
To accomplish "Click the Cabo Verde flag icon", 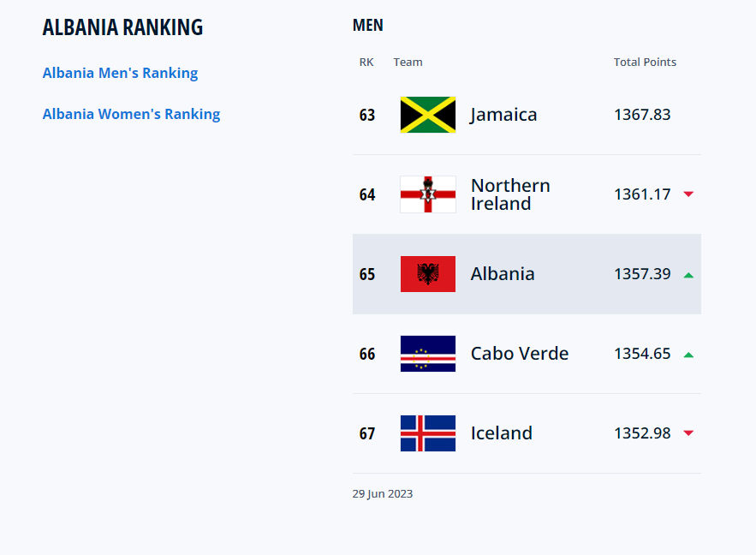I will (x=427, y=354).
